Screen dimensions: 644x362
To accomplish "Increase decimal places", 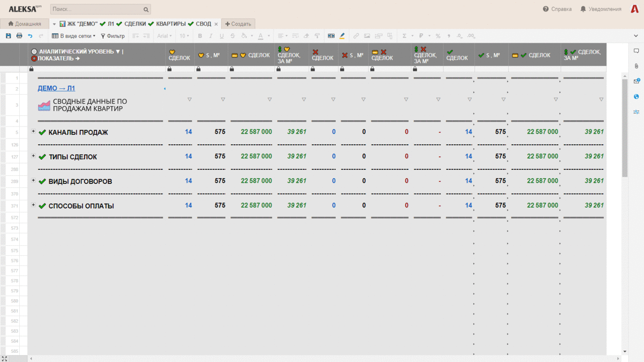I will click(471, 36).
